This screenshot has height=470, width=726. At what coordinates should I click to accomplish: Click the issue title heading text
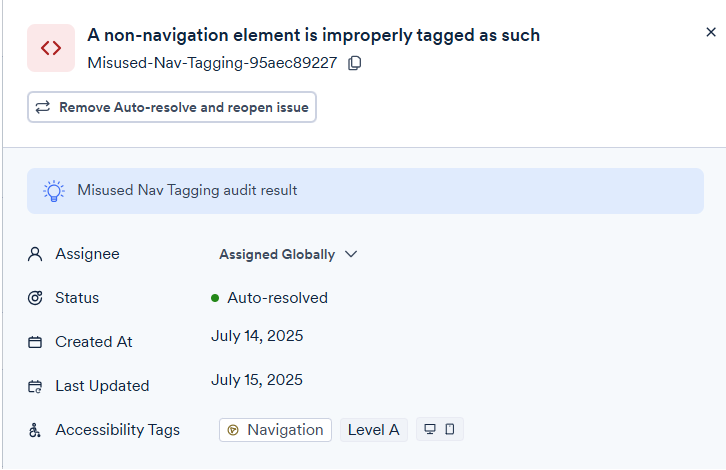pos(313,35)
